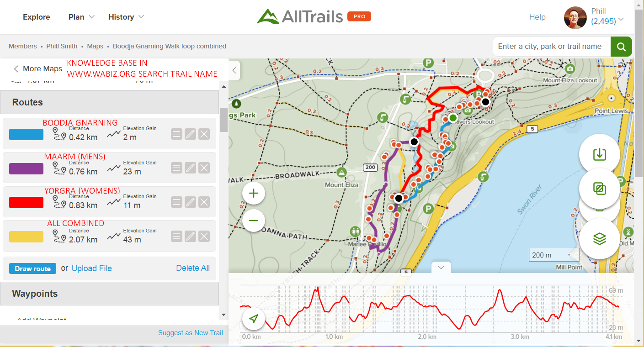Click the Mount Eliza peak marker
The height and width of the screenshot is (347, 644).
coord(341,173)
